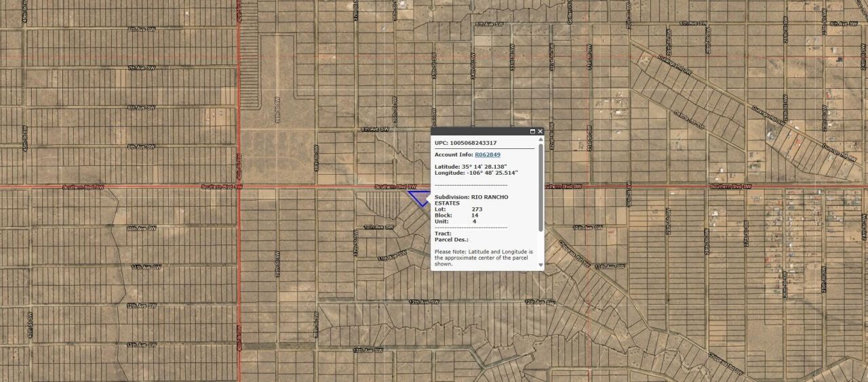Click the 7th Ave SW street label
This screenshot has width=868, height=382.
[x=142, y=68]
